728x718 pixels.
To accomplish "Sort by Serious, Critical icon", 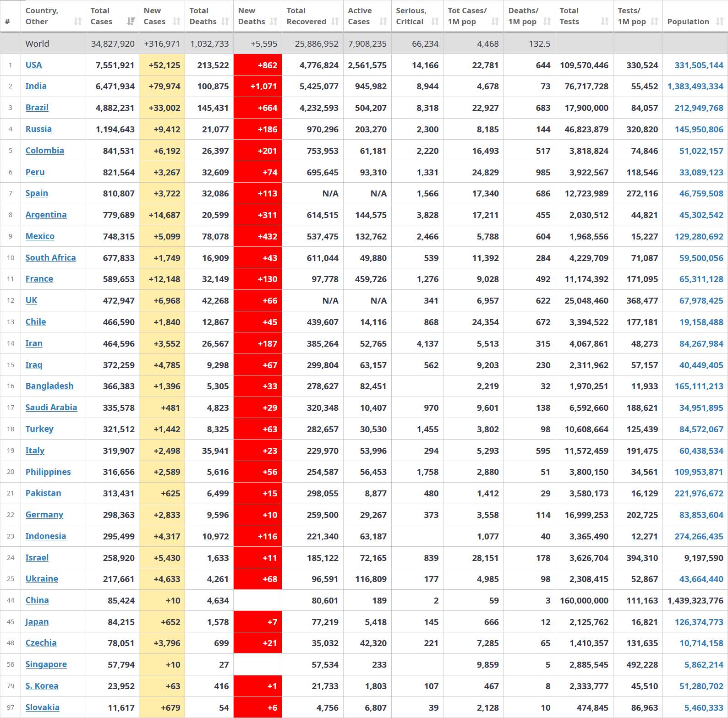I will coord(435,22).
